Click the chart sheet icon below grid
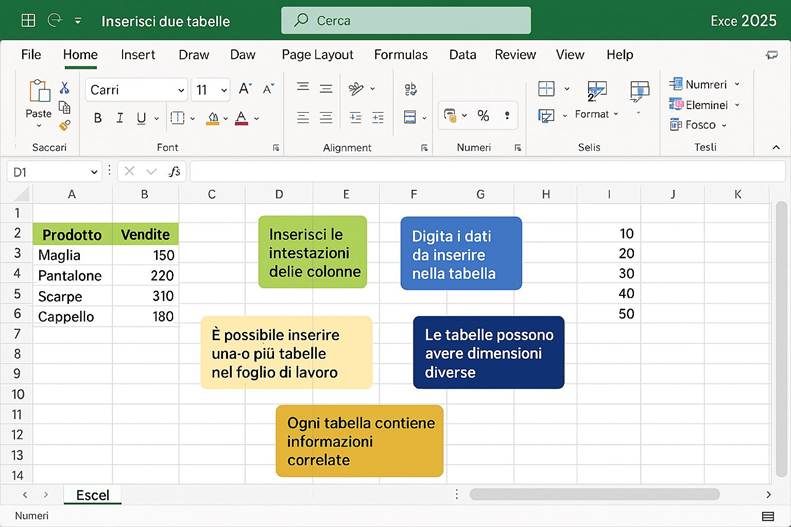The width and height of the screenshot is (791, 527). [x=546, y=116]
